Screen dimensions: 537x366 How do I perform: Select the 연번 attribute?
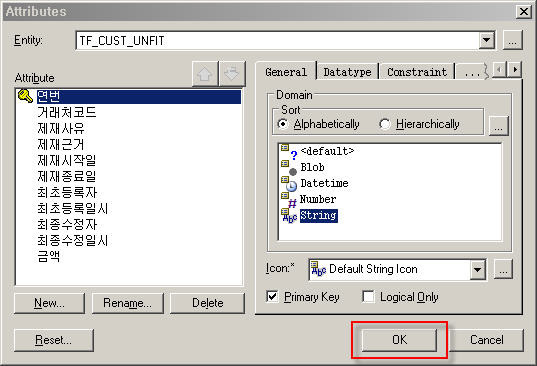(x=139, y=97)
